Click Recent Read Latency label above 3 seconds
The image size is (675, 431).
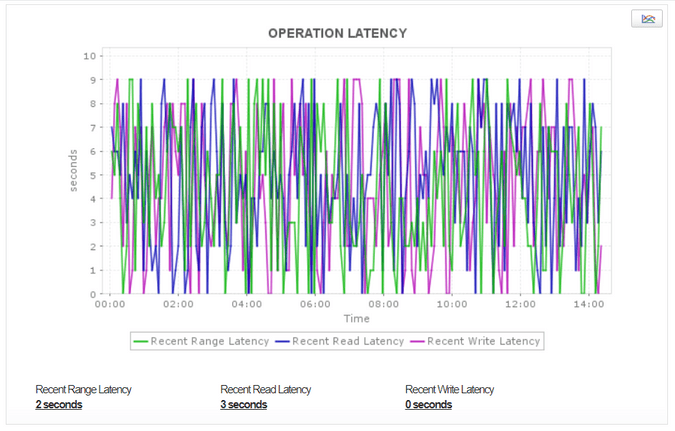click(266, 389)
